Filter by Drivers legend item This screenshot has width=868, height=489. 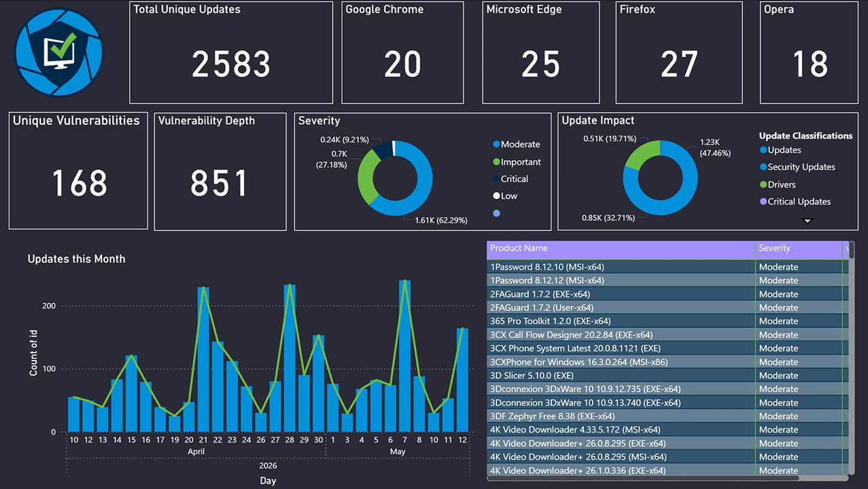tap(778, 184)
